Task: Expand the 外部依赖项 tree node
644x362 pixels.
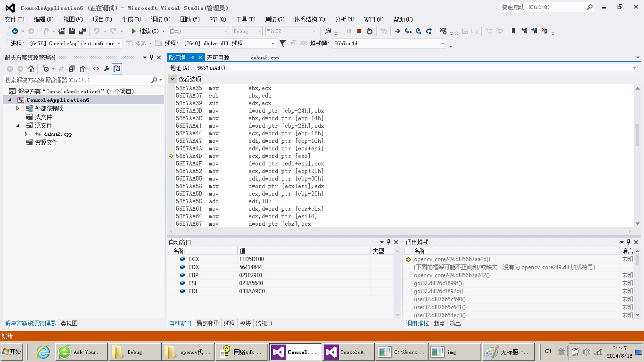Action: (x=18, y=108)
